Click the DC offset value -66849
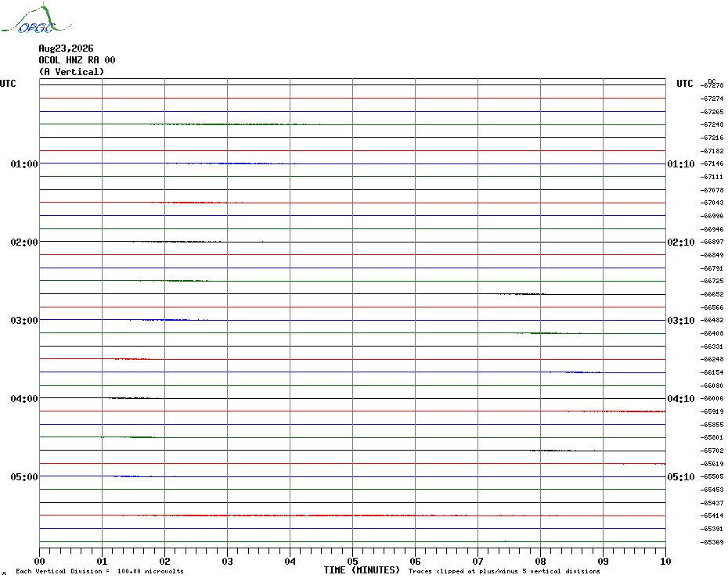This screenshot has height=582, width=728. pyautogui.click(x=712, y=255)
